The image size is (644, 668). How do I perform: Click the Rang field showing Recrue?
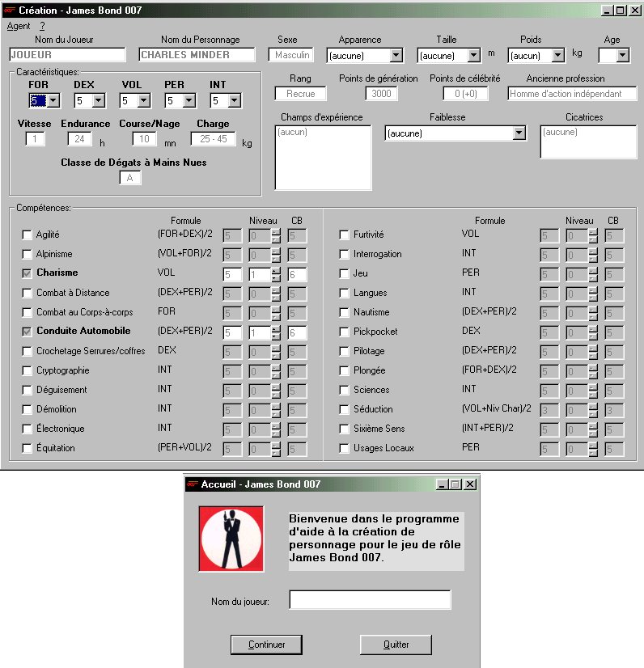tap(300, 94)
